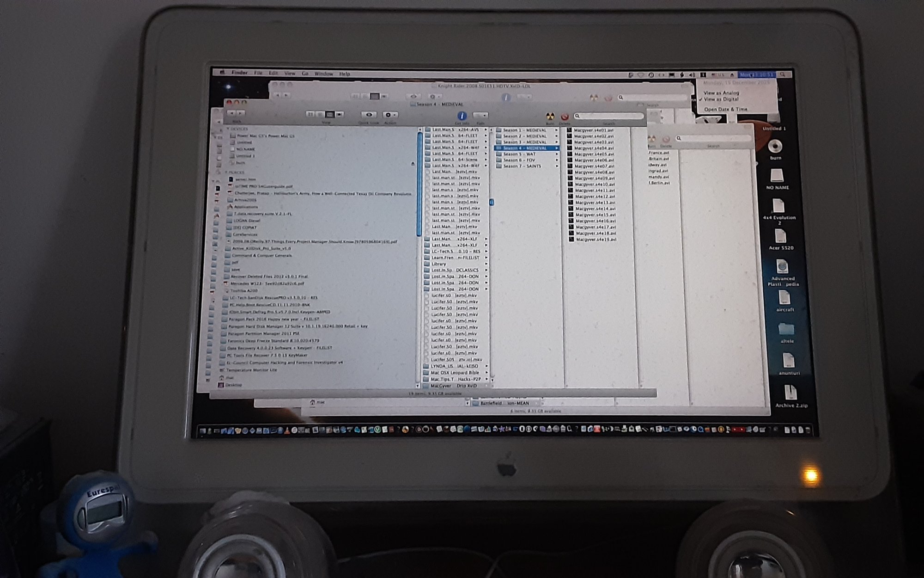Collapse the DEVICES sidebar section

[x=228, y=129]
